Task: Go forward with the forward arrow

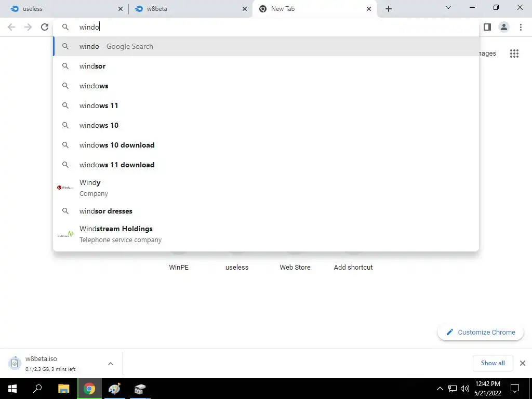Action: click(28, 27)
